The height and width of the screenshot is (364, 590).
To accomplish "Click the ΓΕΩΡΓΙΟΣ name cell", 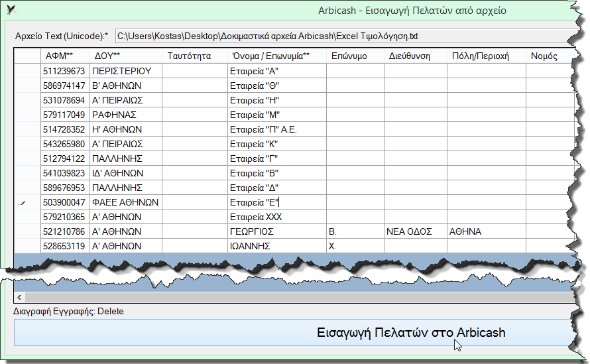I will tap(277, 231).
